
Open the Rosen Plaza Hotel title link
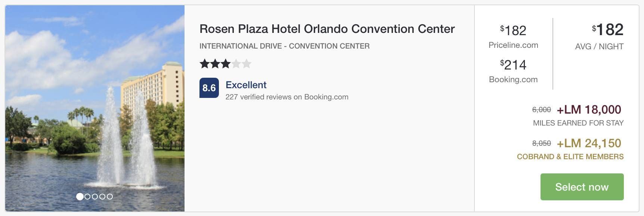[x=327, y=29]
